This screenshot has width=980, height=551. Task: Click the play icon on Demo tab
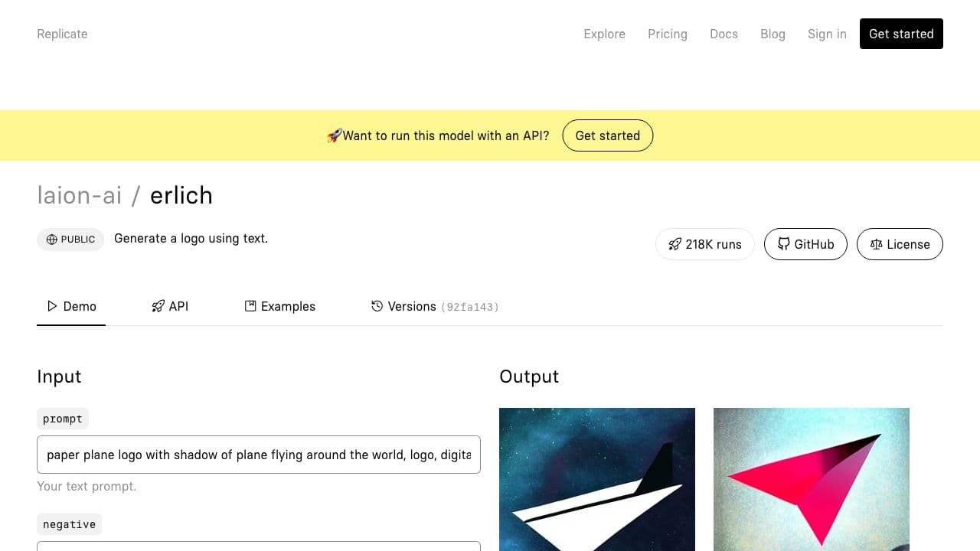[52, 306]
